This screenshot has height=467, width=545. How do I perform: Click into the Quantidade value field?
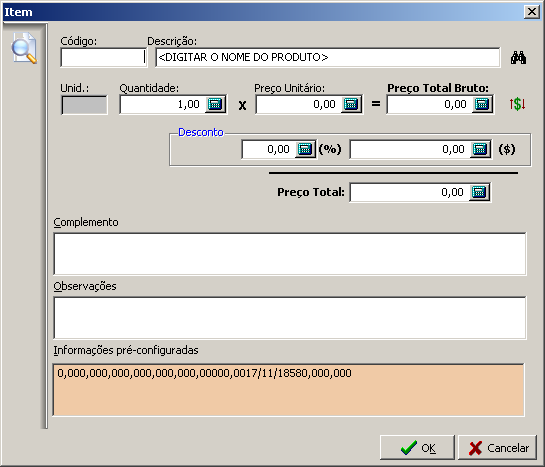[163, 104]
